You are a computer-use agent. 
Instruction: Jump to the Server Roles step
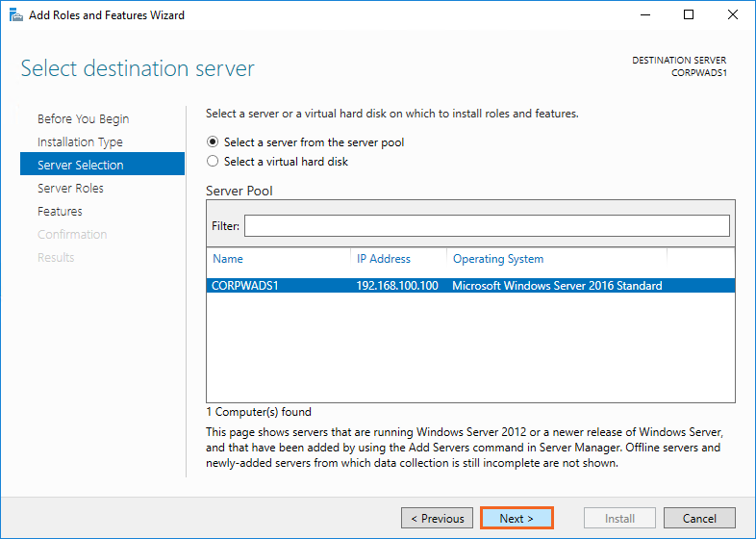[x=70, y=189]
